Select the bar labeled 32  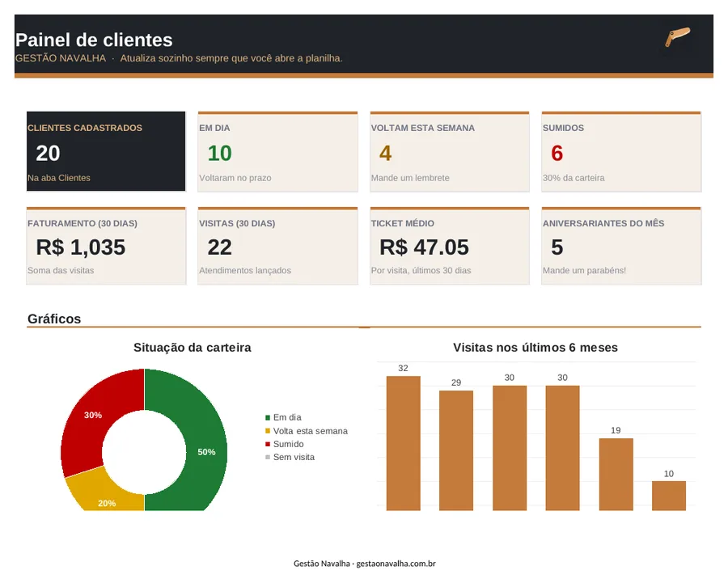(x=404, y=443)
